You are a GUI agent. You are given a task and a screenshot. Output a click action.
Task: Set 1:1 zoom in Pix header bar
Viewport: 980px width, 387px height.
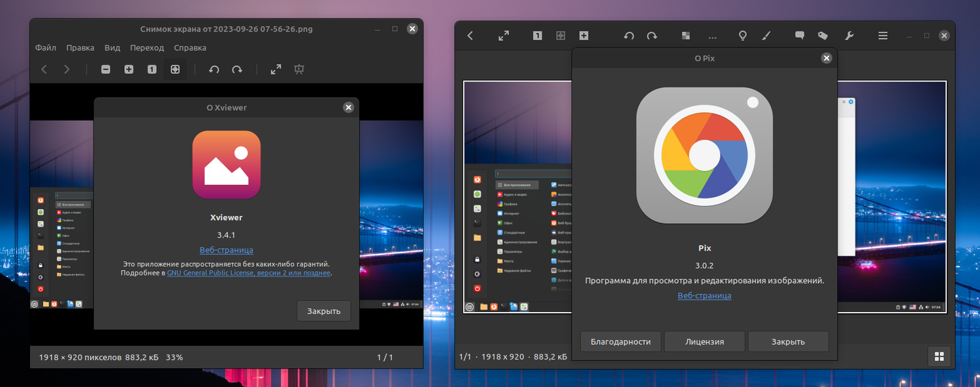pos(537,36)
